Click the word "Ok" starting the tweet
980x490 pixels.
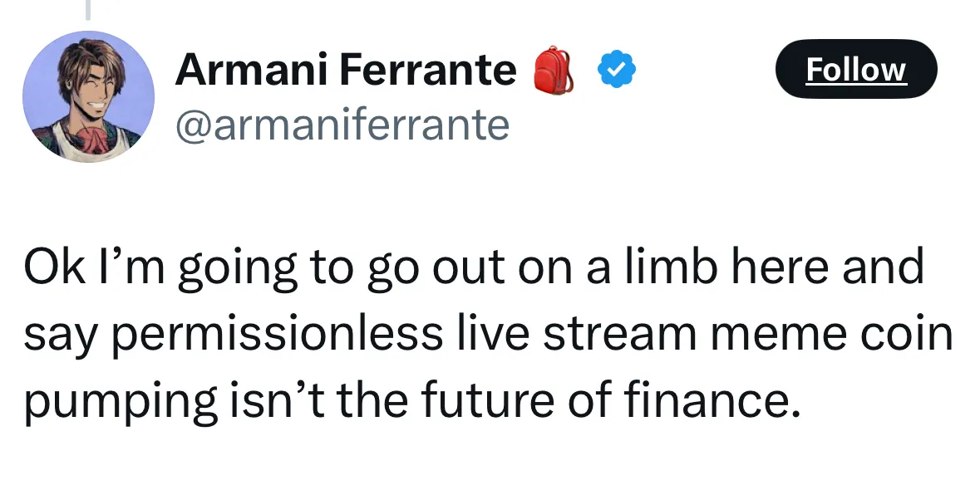[x=50, y=267]
